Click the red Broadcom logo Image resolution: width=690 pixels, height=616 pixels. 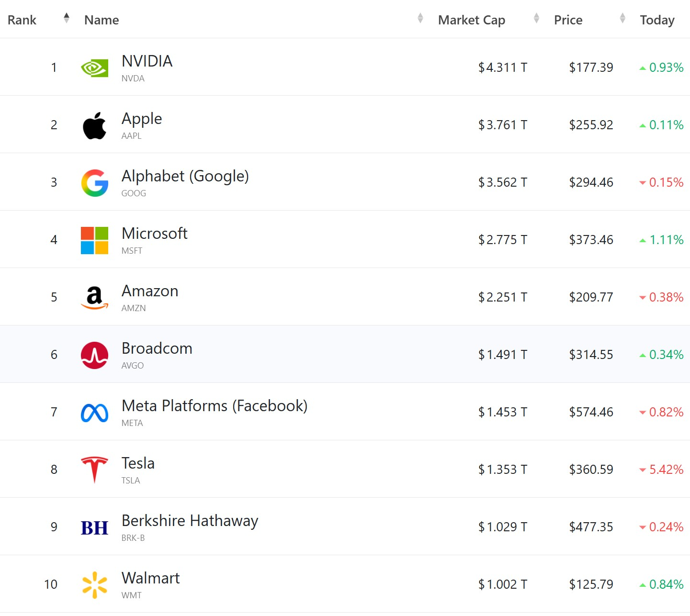[94, 355]
